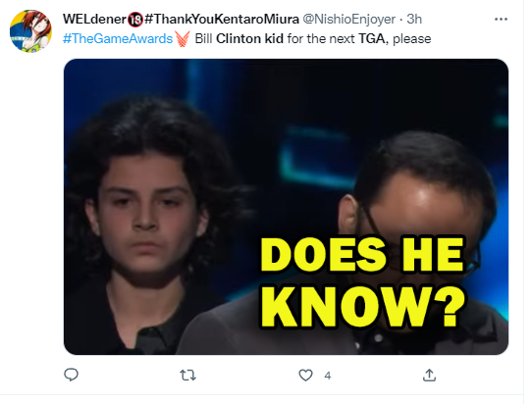Click the yellow DOES HE KNOW? caption
The image size is (532, 404).
point(362,281)
